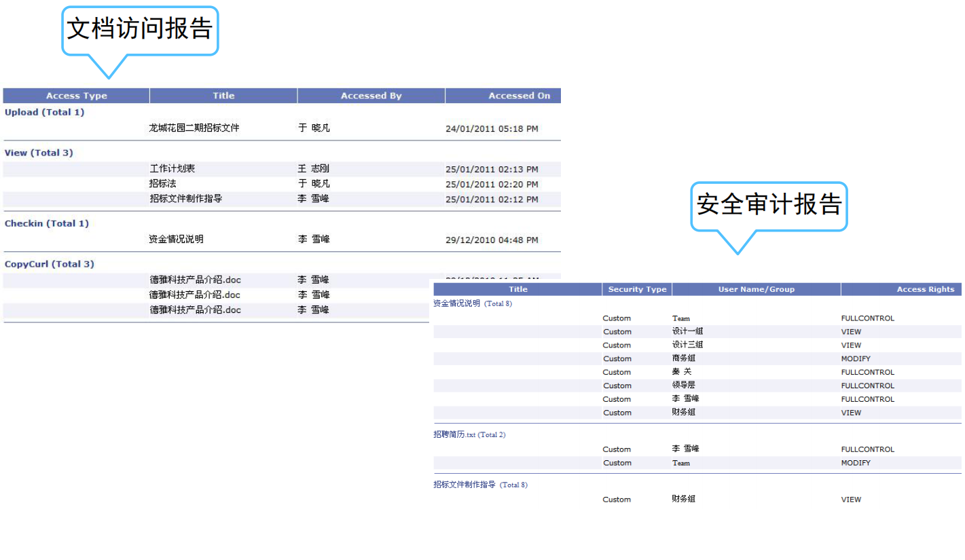Select the 招标法 document title
Image resolution: width=965 pixels, height=560 pixels.
(x=163, y=184)
